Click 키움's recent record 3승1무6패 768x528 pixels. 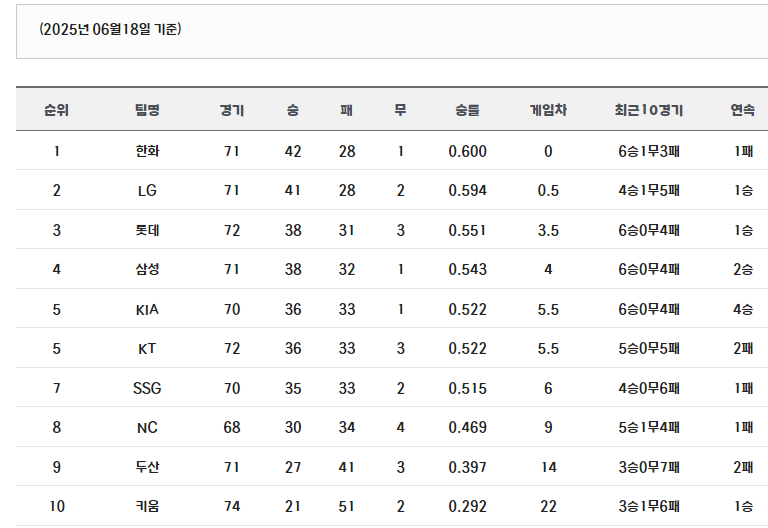(x=648, y=506)
